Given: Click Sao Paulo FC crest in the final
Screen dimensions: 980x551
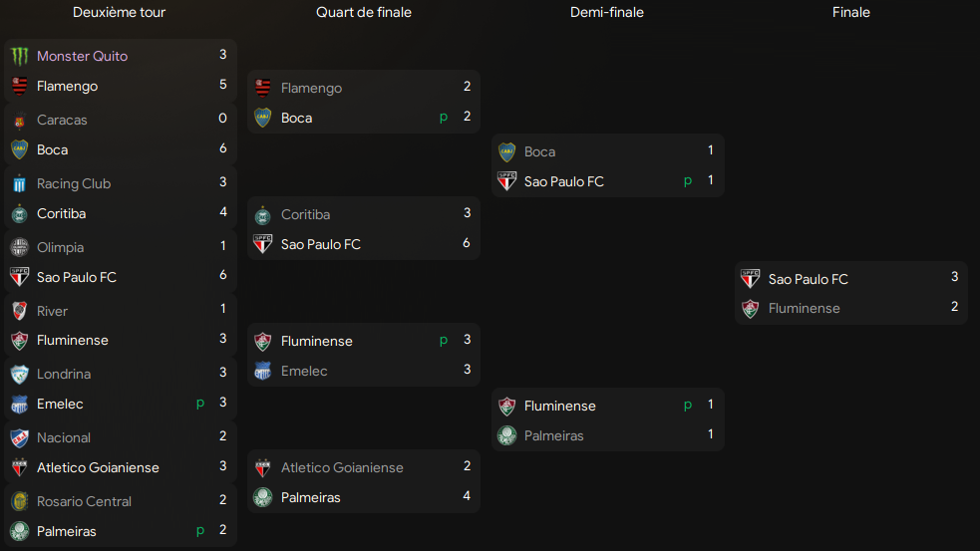Looking at the screenshot, I should [x=751, y=279].
